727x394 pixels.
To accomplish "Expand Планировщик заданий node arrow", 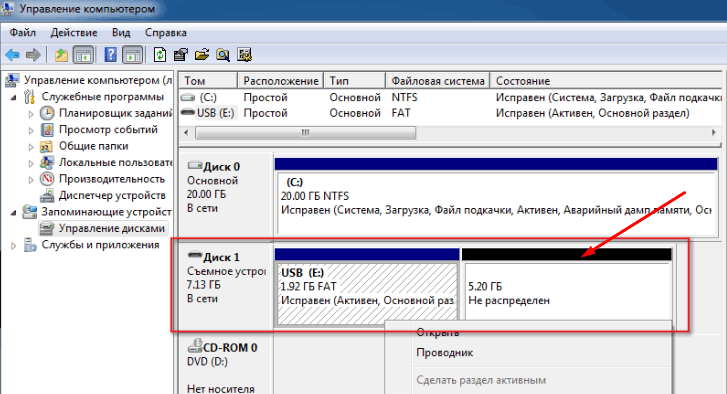I will tap(31, 114).
